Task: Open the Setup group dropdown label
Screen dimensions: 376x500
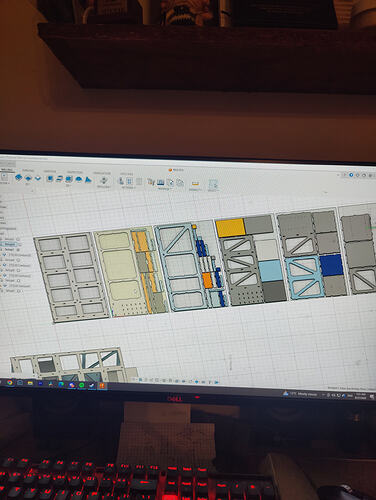Action: (x=4, y=183)
